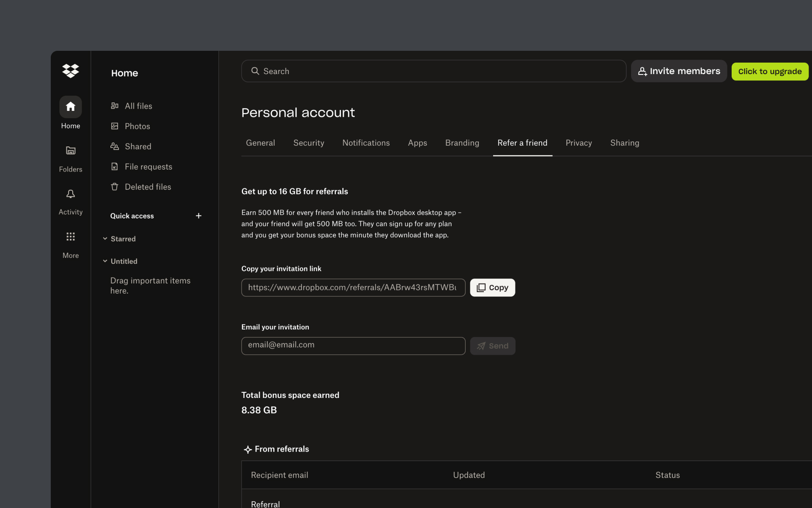Switch to the Security tab

tap(309, 143)
